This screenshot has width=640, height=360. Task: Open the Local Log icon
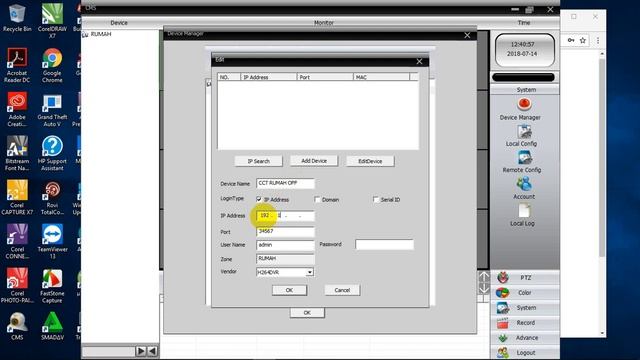tap(524, 211)
